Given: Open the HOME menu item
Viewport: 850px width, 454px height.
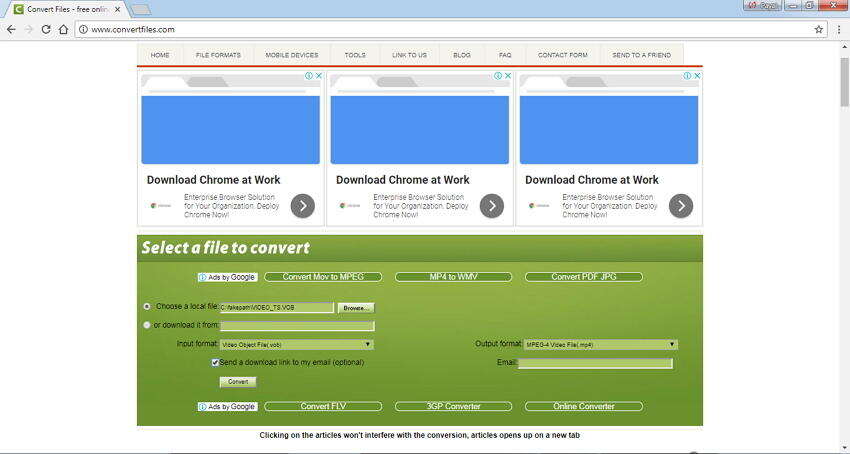Looking at the screenshot, I should [x=160, y=55].
